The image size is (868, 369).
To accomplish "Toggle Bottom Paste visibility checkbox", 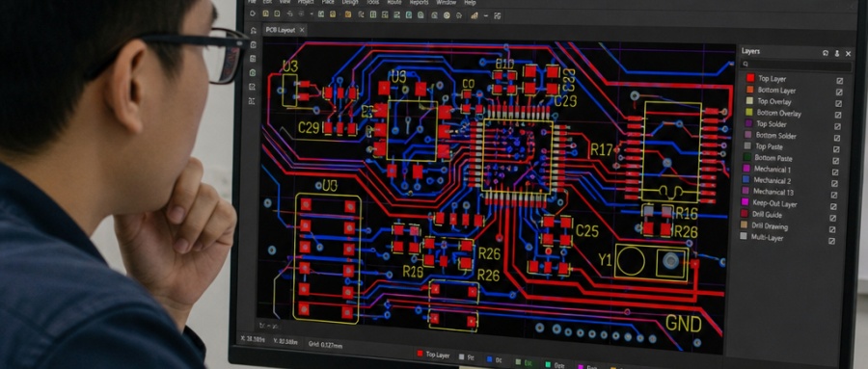I will [x=836, y=161].
